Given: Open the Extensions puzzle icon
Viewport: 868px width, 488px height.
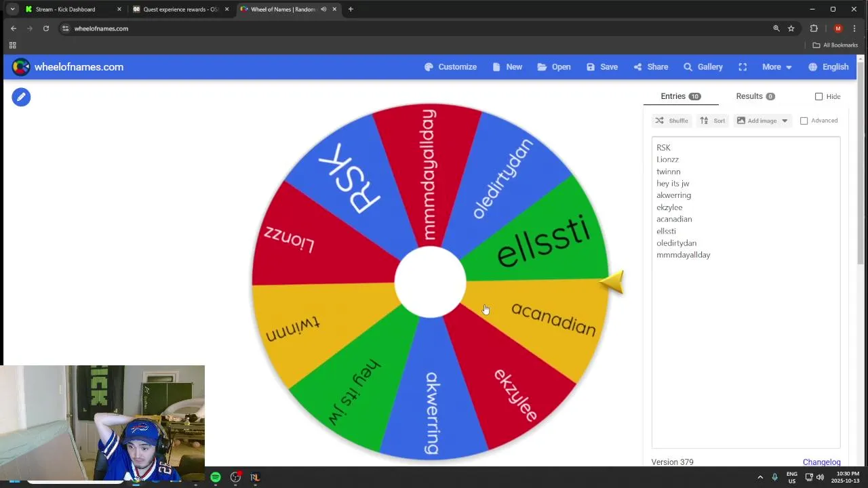Looking at the screenshot, I should [814, 28].
